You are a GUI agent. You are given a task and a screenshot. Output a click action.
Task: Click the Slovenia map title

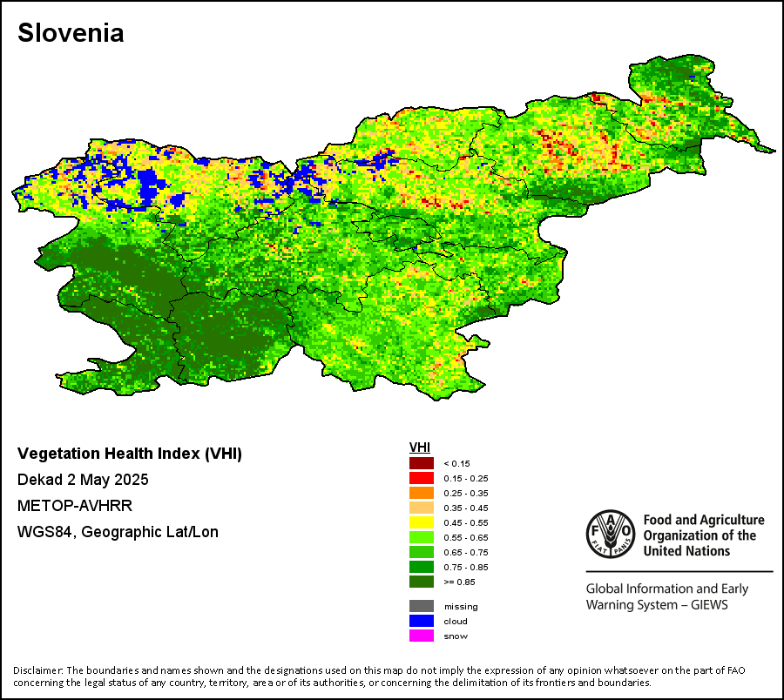point(71,33)
